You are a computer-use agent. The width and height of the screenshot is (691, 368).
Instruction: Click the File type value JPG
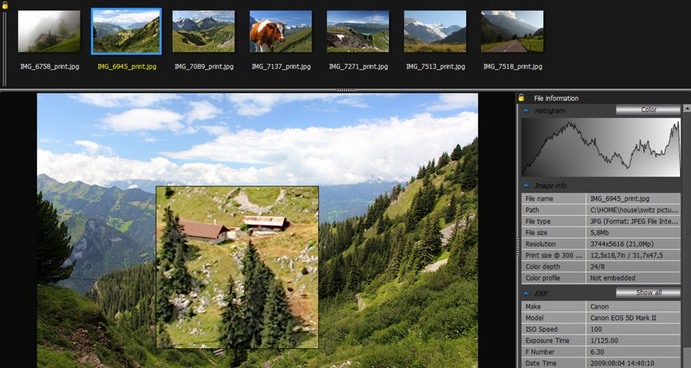click(x=633, y=222)
